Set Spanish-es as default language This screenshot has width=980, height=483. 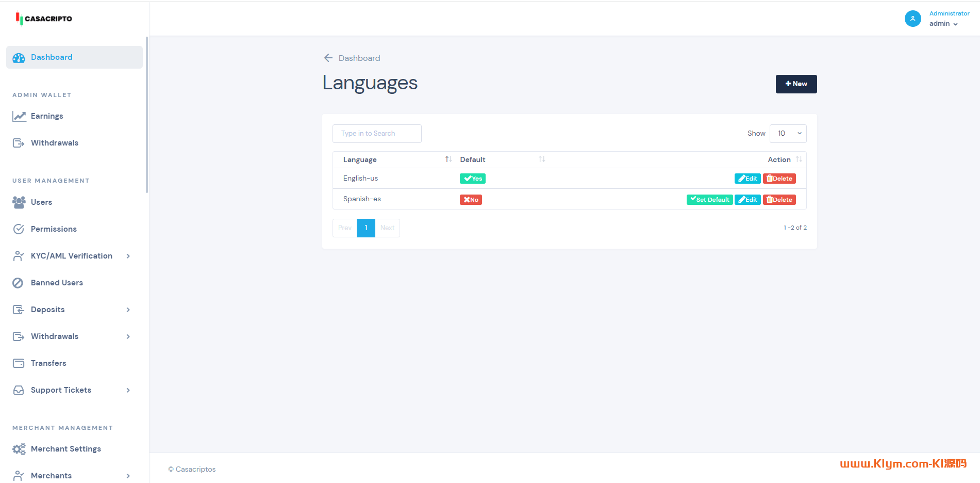709,200
